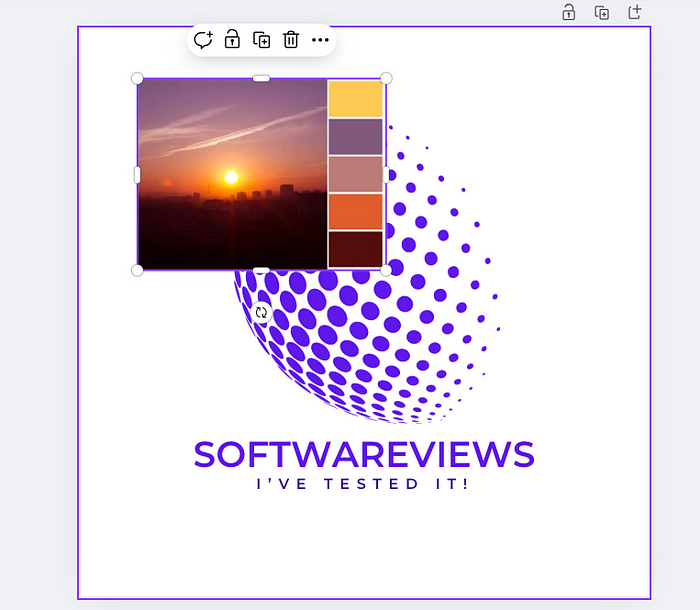Select the dark maroon palette swatch

[355, 250]
